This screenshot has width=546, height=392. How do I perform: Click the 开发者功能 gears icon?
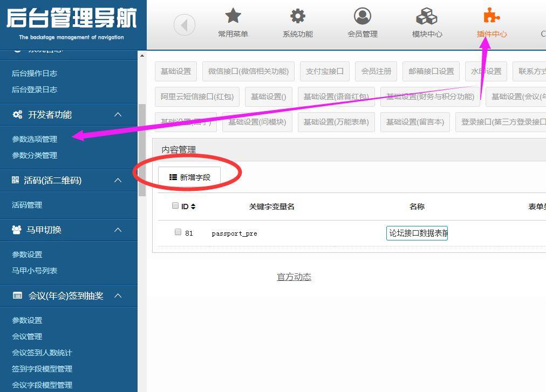click(17, 114)
